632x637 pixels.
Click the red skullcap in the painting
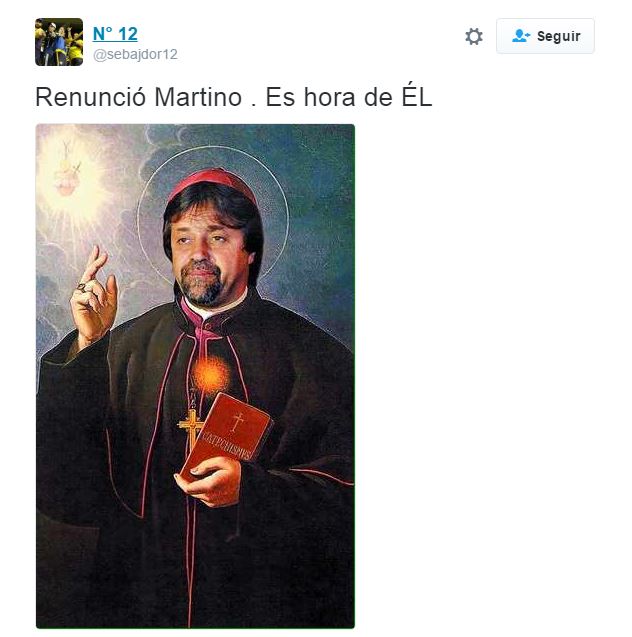coord(212,184)
